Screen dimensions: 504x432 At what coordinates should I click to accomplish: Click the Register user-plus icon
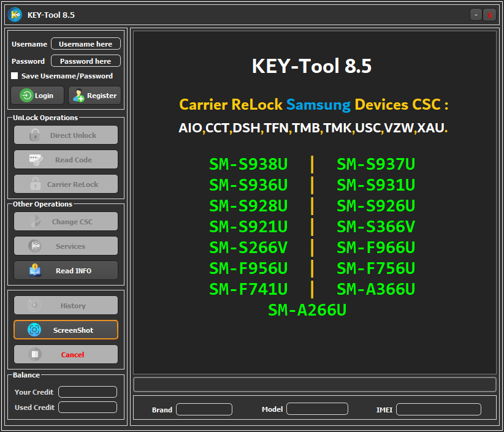(78, 96)
